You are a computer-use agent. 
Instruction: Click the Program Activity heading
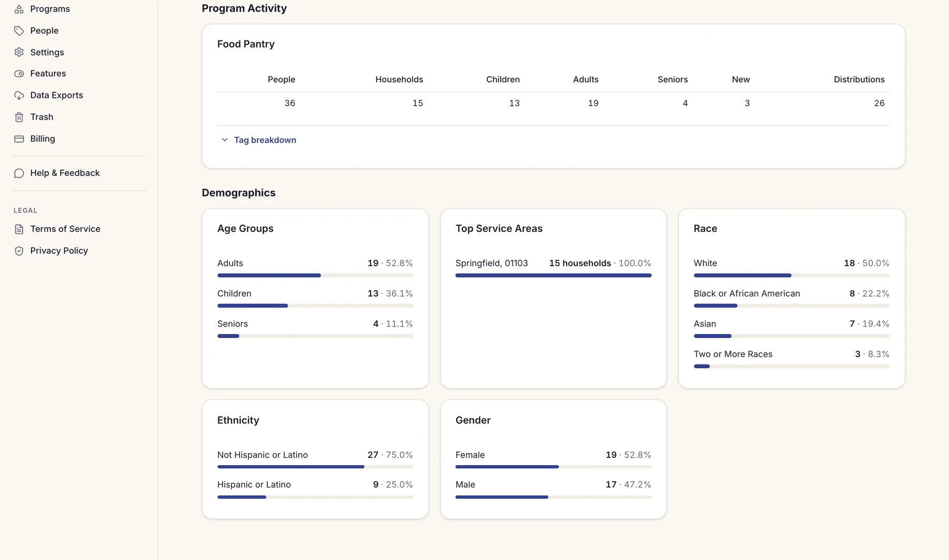(x=244, y=8)
